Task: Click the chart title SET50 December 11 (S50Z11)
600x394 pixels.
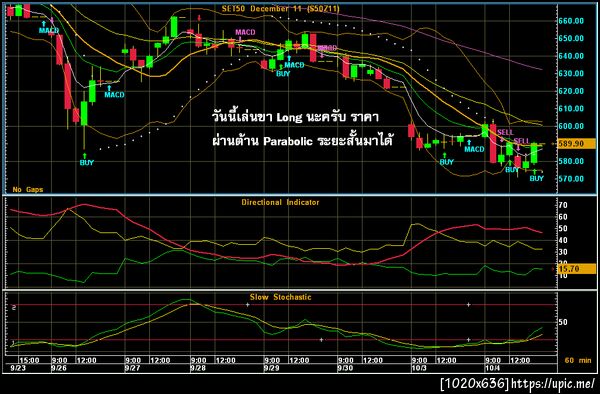Action: click(x=280, y=8)
